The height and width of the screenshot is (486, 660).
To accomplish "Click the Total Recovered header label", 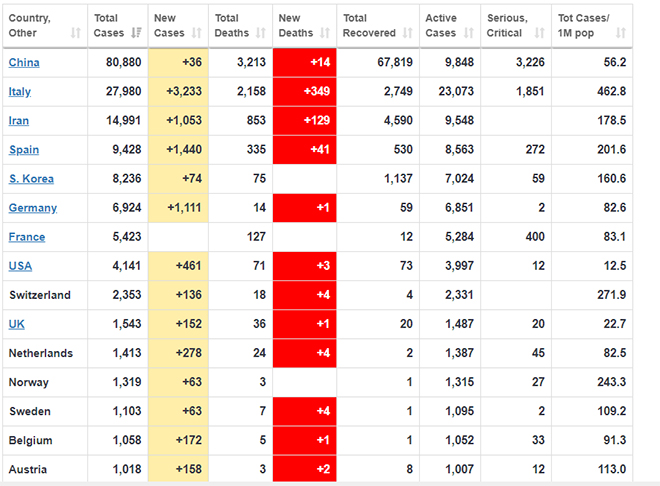I will click(369, 25).
